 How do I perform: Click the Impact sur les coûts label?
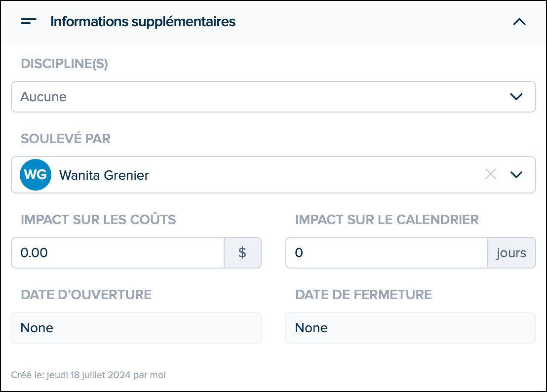98,219
